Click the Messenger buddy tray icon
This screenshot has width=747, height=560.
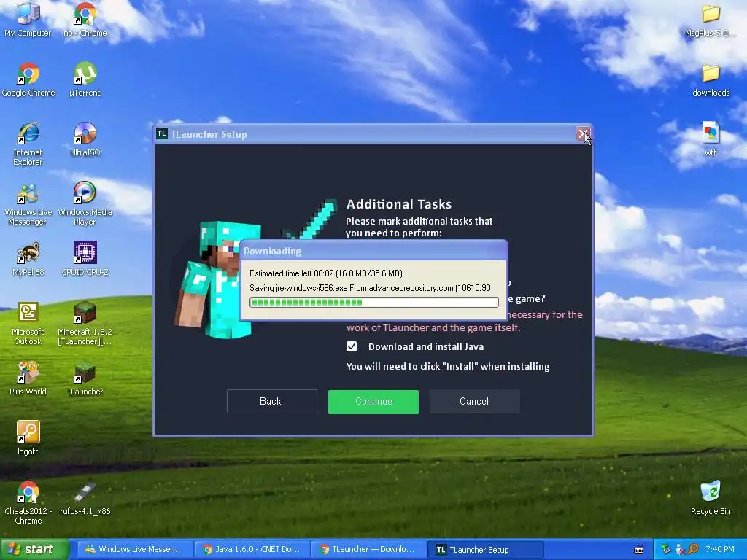point(679,550)
